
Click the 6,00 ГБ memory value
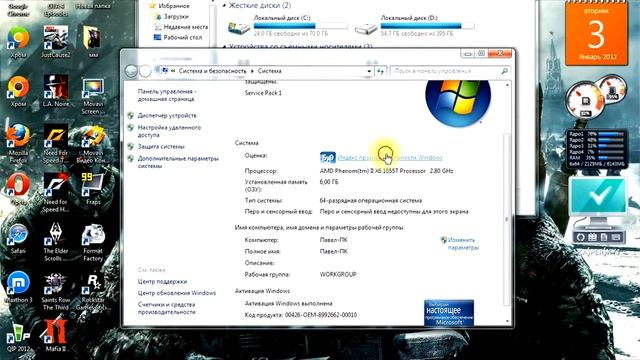pos(329,182)
